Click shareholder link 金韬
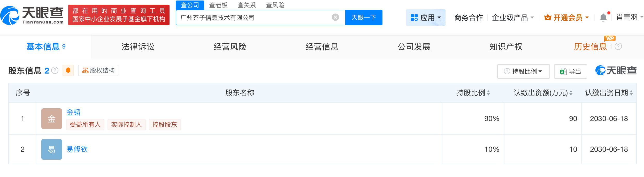The height and width of the screenshot is (177, 644). coord(73,113)
